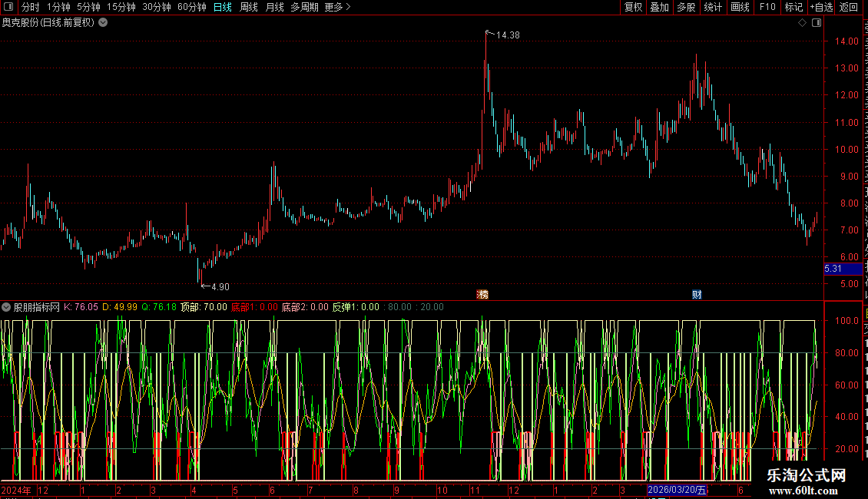Click the 顶部: 70.00 indicator value
Image resolution: width=868 pixels, height=499 pixels.
pyautogui.click(x=204, y=307)
